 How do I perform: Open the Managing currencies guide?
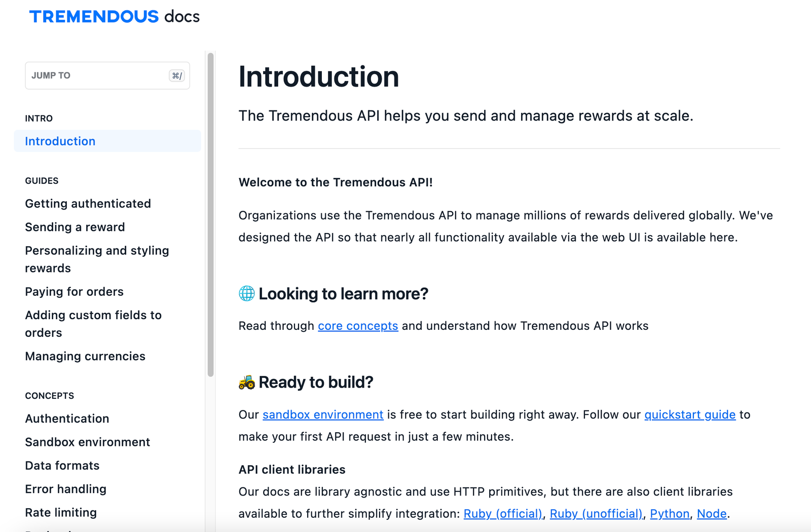[85, 356]
